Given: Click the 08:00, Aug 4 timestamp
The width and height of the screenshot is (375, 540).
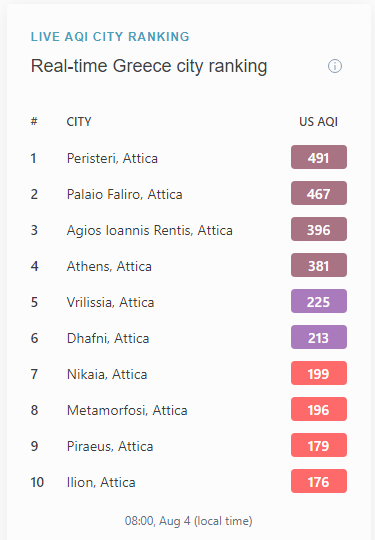Looking at the screenshot, I should [189, 521].
